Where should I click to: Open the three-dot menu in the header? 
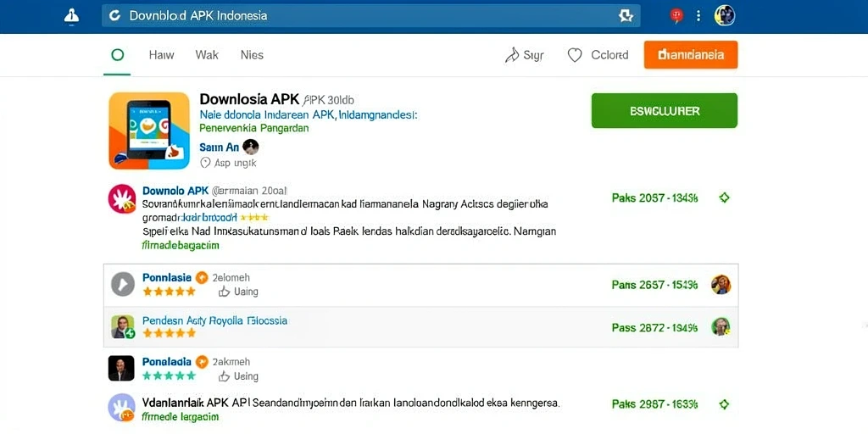698,15
